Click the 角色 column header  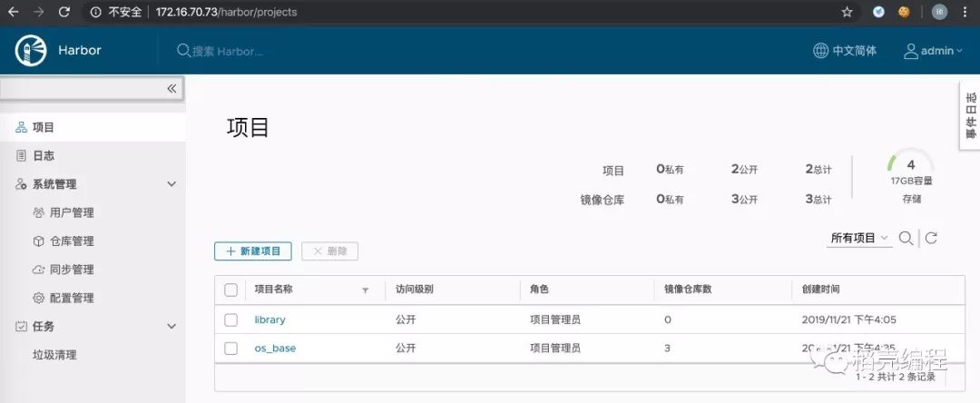(539, 290)
